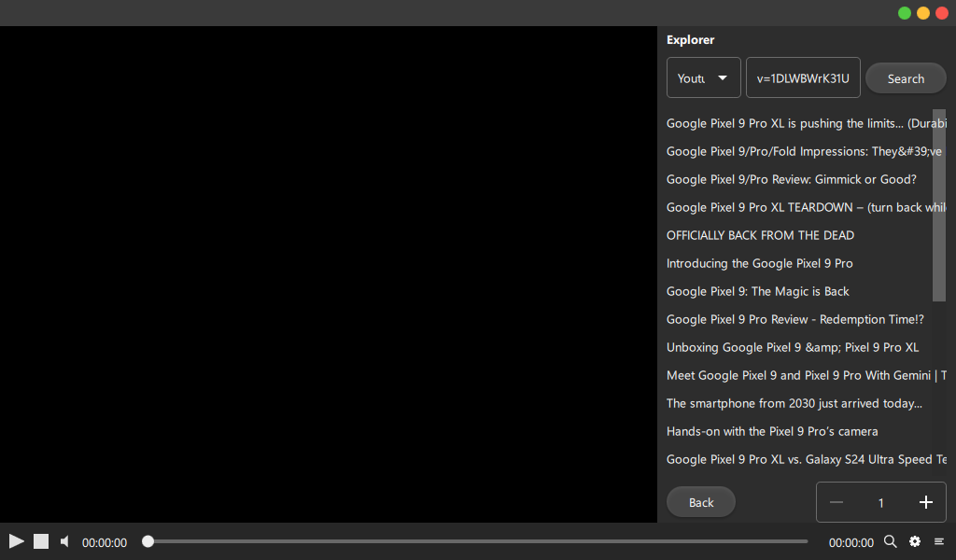Viewport: 956px width, 560px height.
Task: Mute audio with the speaker icon
Action: click(64, 541)
